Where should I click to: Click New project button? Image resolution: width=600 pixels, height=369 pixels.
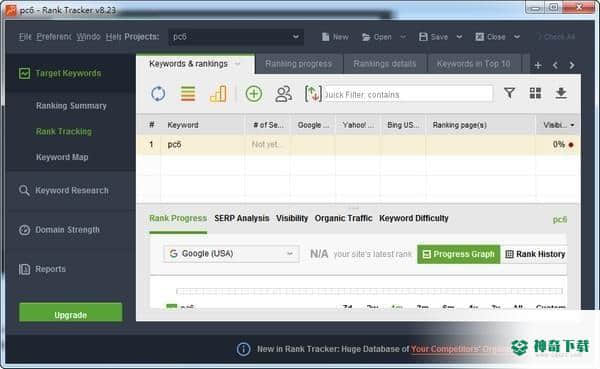pos(335,37)
